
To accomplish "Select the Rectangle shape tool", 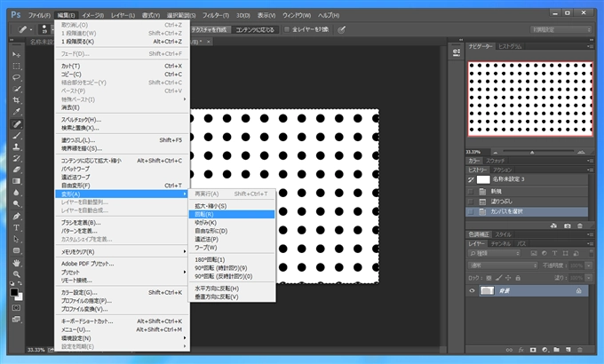I will click(x=16, y=250).
